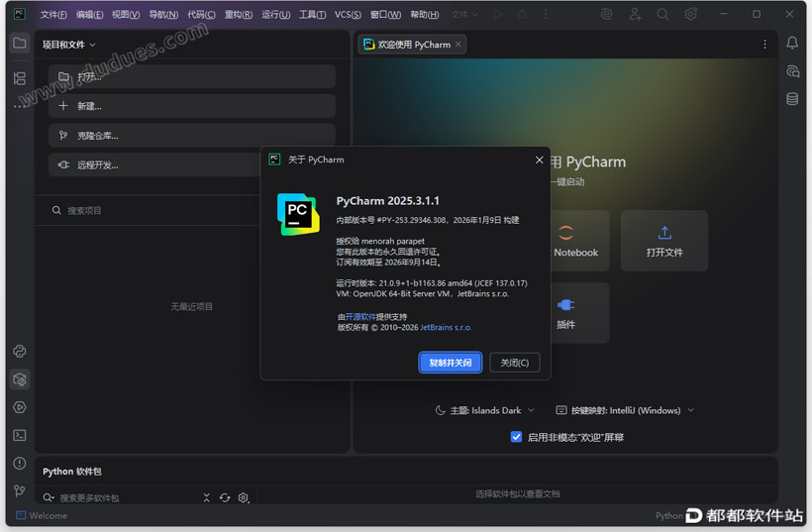This screenshot has height=532, width=812.
Task: Show notifications bell panel
Action: [x=792, y=43]
